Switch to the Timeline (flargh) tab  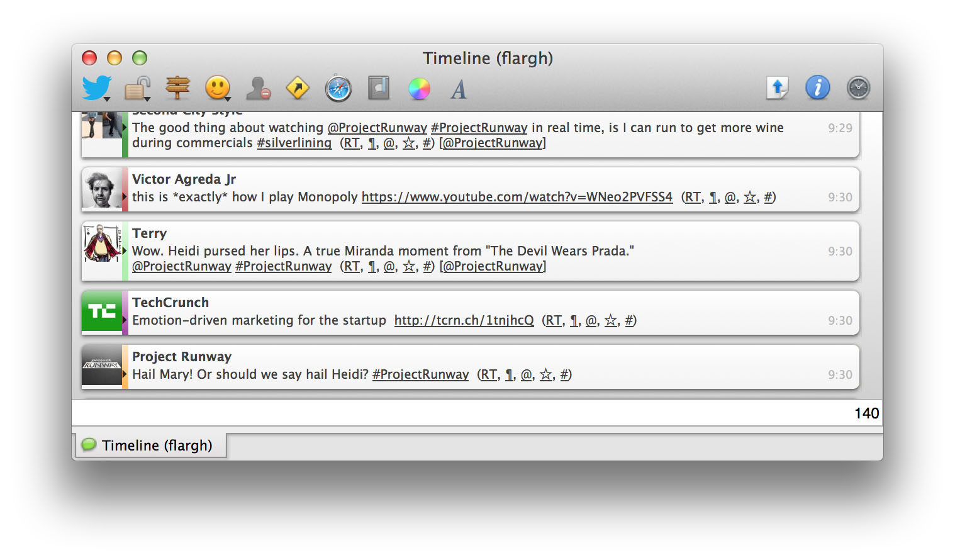[151, 445]
